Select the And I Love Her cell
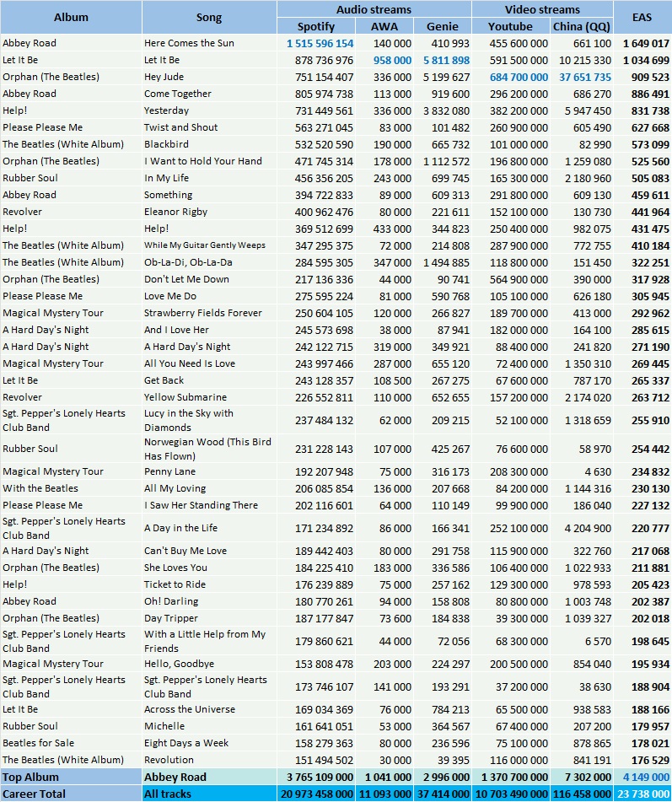Image resolution: width=672 pixels, height=802 pixels. pos(209,330)
